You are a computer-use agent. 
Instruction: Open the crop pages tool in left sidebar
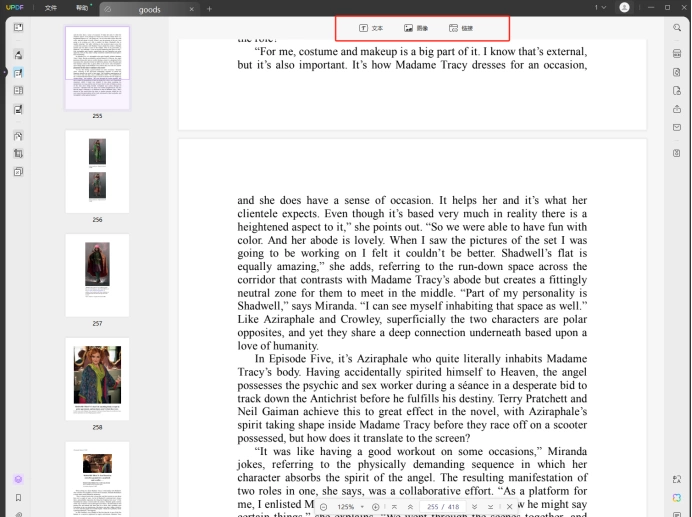pyautogui.click(x=18, y=154)
